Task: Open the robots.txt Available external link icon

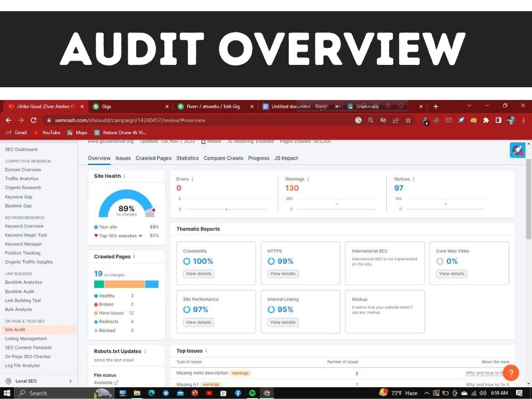Action: 116,383
